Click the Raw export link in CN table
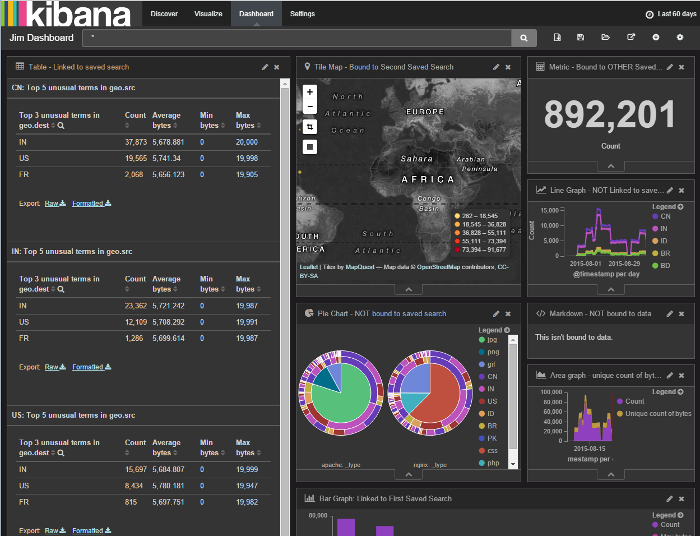 (x=54, y=203)
